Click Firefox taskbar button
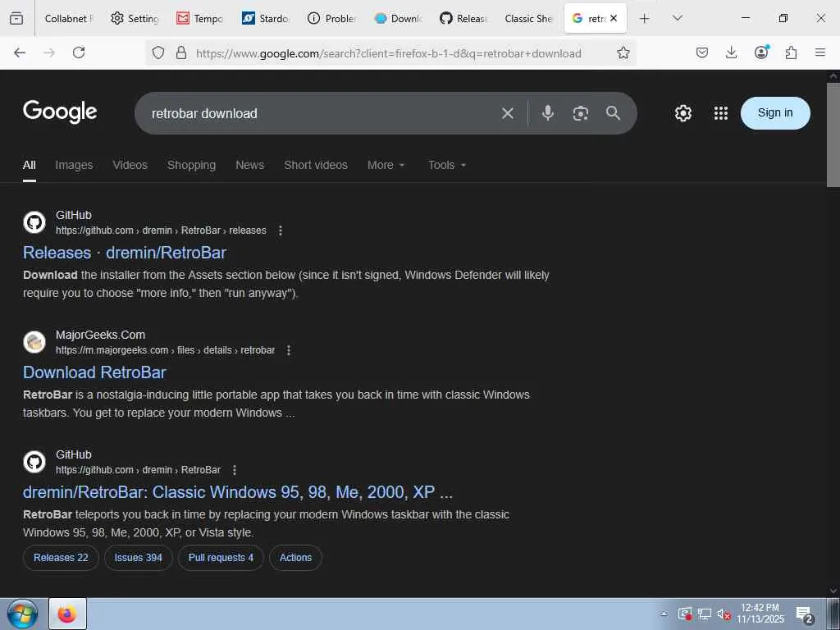This screenshot has width=840, height=630. pyautogui.click(x=67, y=614)
